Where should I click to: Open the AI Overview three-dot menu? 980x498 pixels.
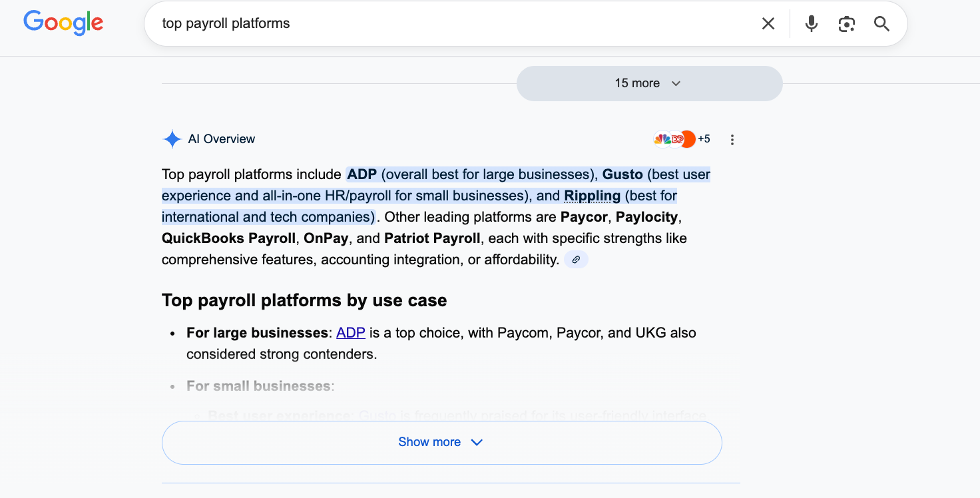tap(732, 140)
